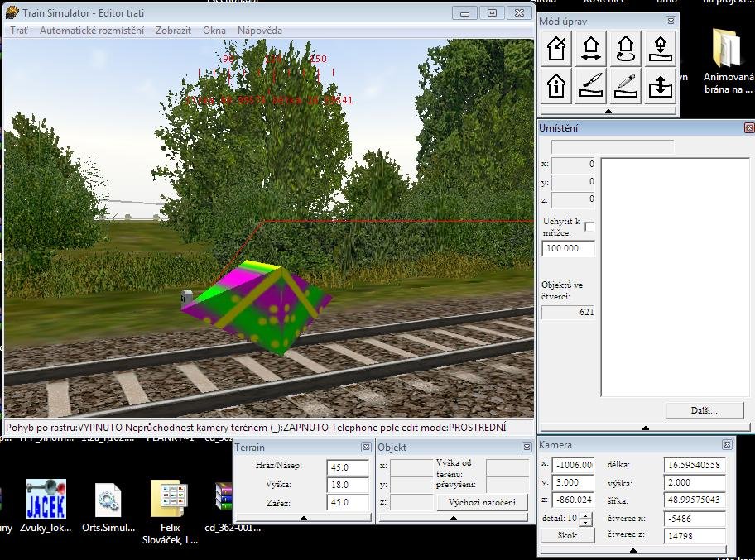Close the Mód úprav panel

(671, 22)
